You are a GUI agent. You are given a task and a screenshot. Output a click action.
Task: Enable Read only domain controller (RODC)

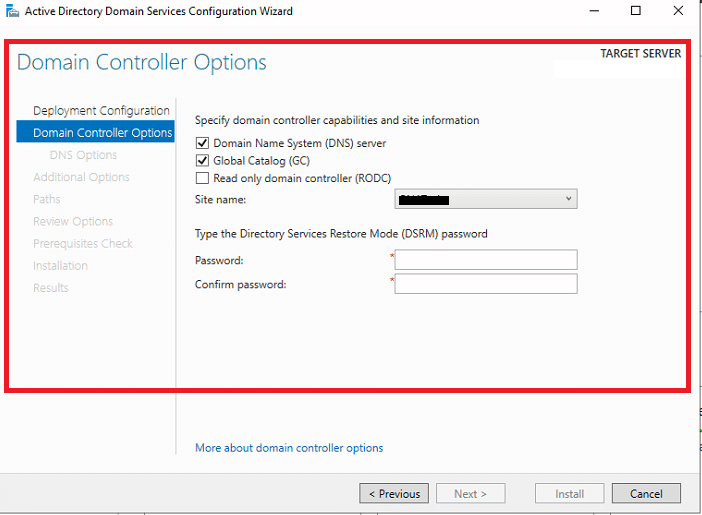pos(202,178)
